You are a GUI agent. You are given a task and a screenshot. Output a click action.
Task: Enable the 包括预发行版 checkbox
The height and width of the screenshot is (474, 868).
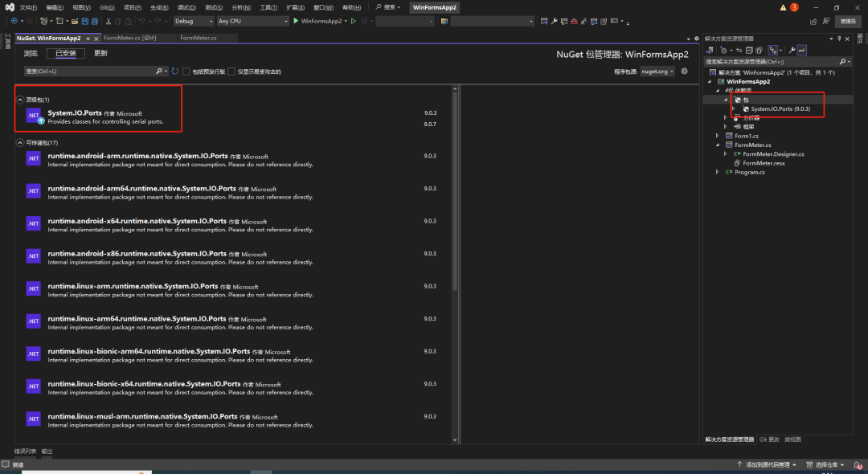point(186,72)
